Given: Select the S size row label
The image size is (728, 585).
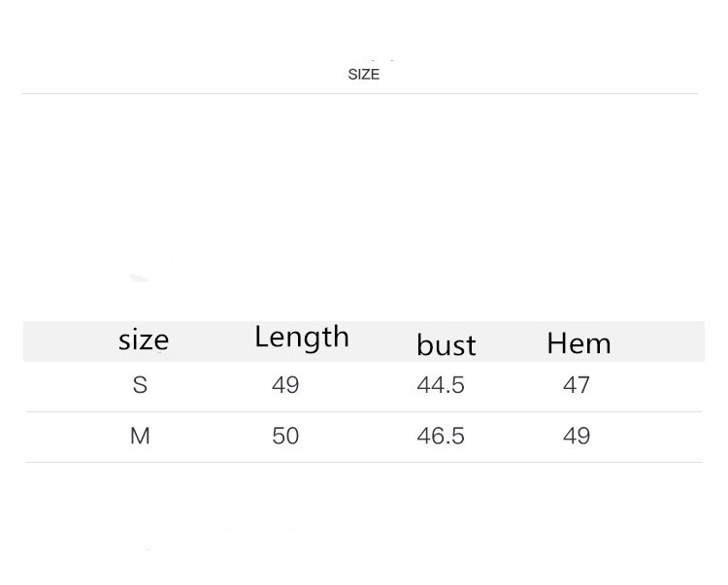Looking at the screenshot, I should click(x=140, y=385).
